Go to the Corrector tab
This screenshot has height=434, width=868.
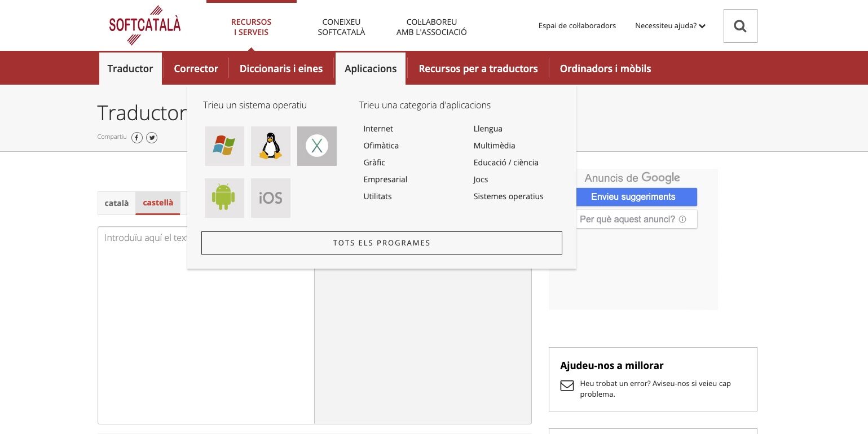(196, 69)
